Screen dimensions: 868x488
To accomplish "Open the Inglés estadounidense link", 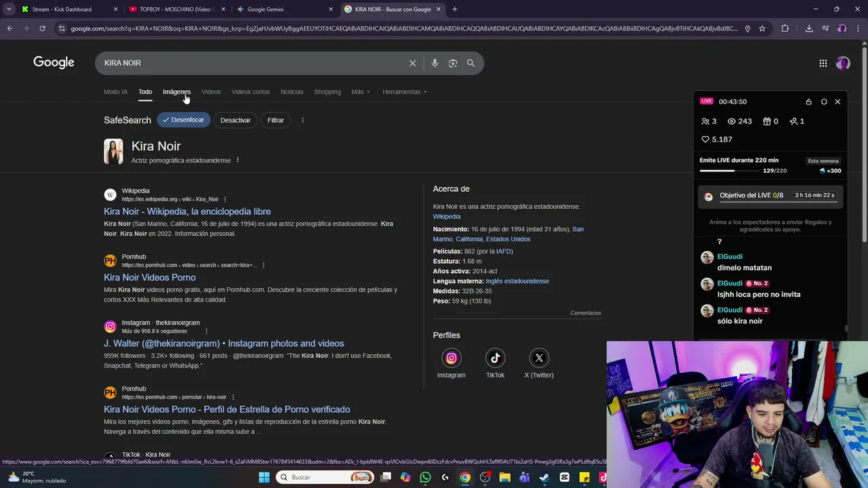I will (517, 281).
